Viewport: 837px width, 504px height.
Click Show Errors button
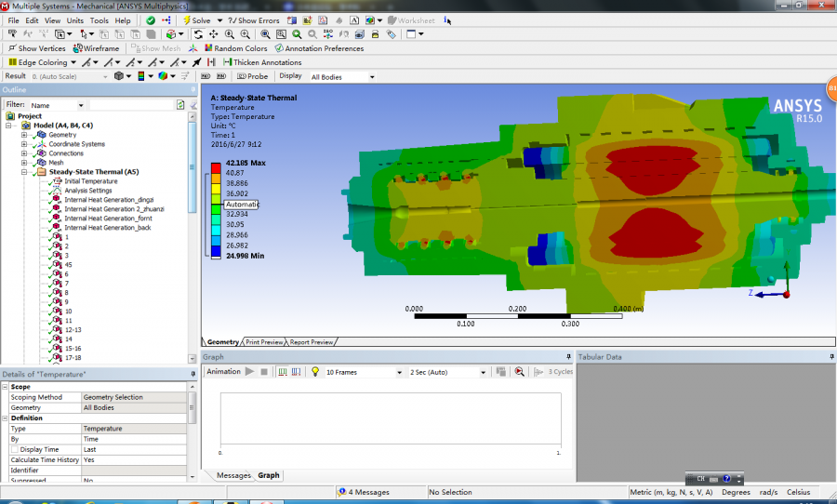click(x=254, y=20)
